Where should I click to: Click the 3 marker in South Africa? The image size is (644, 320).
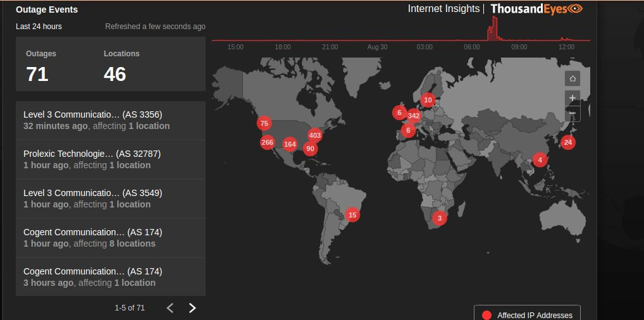pyautogui.click(x=439, y=218)
